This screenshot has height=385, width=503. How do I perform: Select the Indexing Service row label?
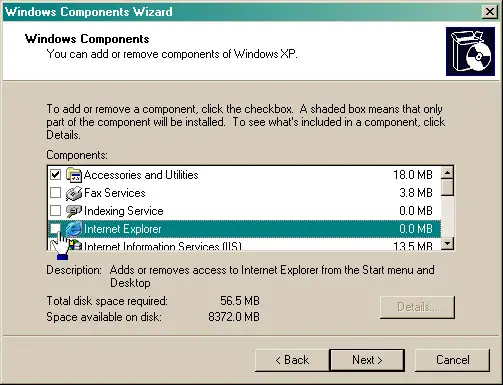pyautogui.click(x=124, y=211)
